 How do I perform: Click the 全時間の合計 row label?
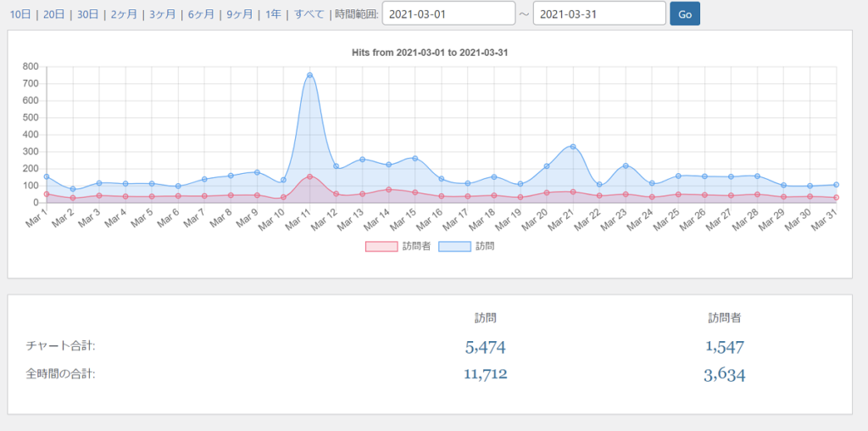point(60,374)
